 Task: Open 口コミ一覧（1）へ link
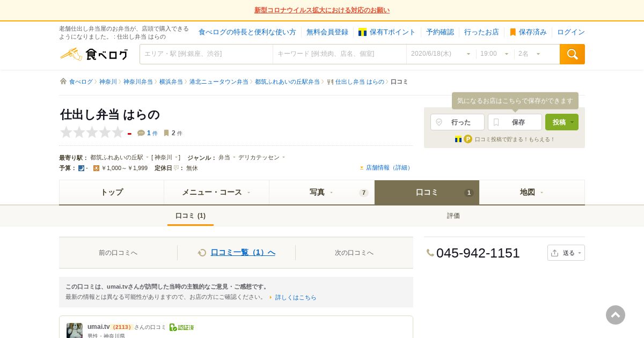243,253
